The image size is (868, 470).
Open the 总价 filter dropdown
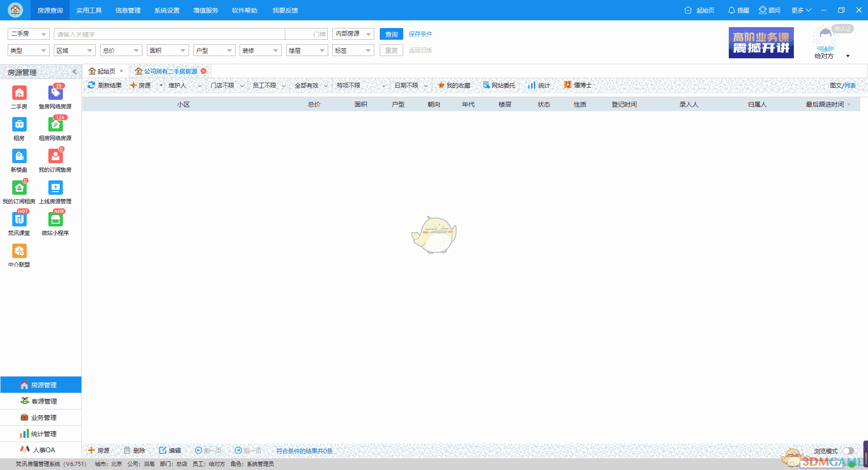[121, 51]
